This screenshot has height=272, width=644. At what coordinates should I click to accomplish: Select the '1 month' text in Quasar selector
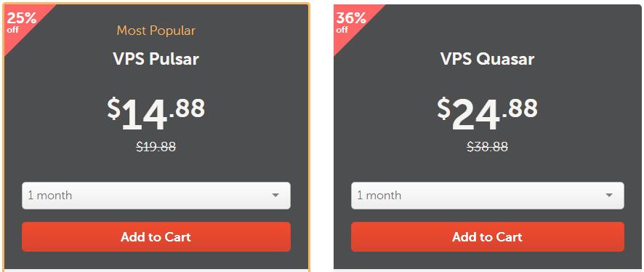pos(379,196)
